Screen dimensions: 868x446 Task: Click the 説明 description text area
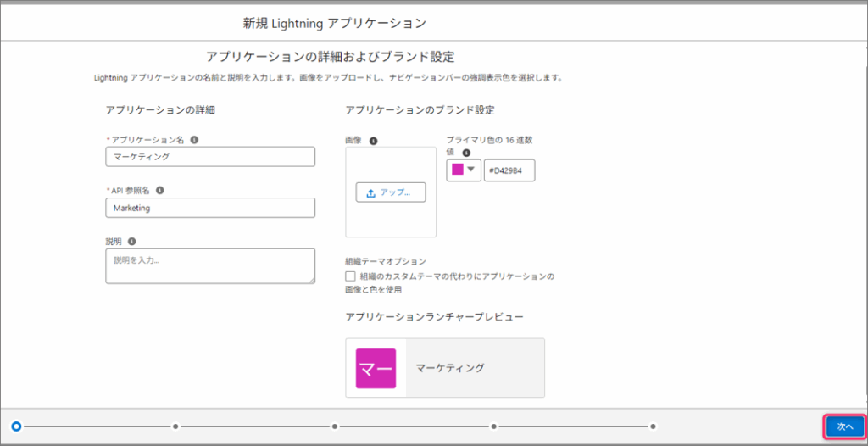tap(210, 265)
